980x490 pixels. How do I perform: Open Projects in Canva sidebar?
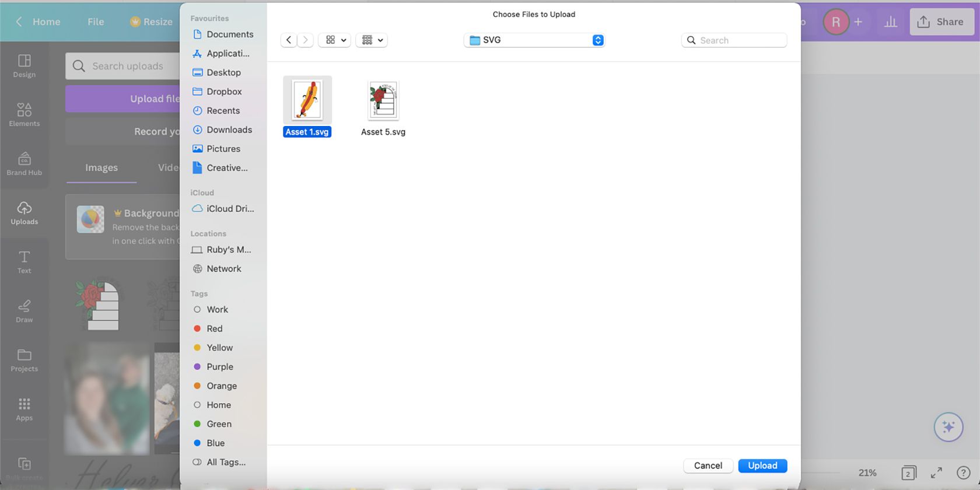pos(24,360)
